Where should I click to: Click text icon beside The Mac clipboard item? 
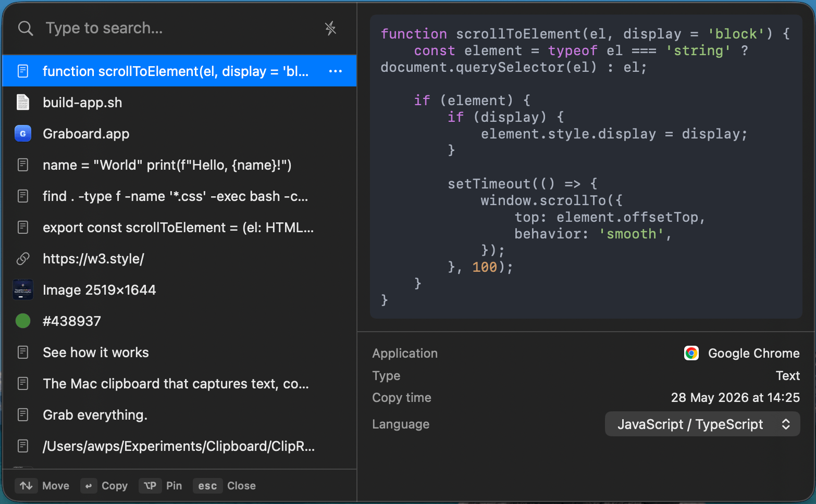pyautogui.click(x=23, y=384)
